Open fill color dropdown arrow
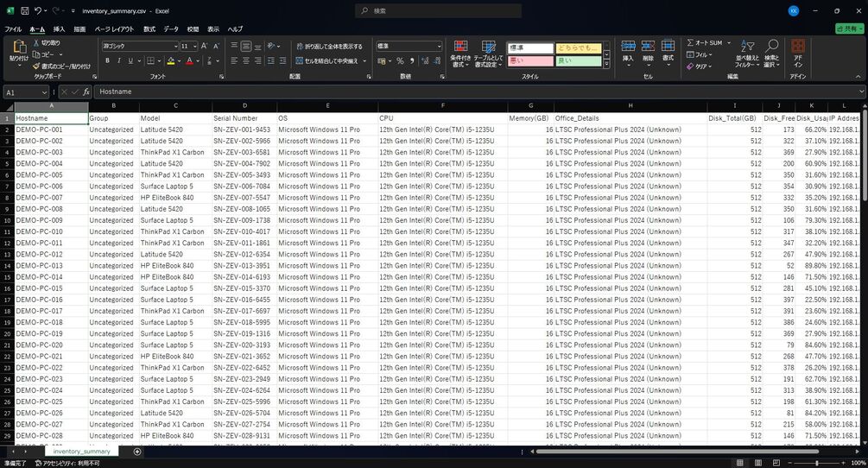 pyautogui.click(x=180, y=60)
